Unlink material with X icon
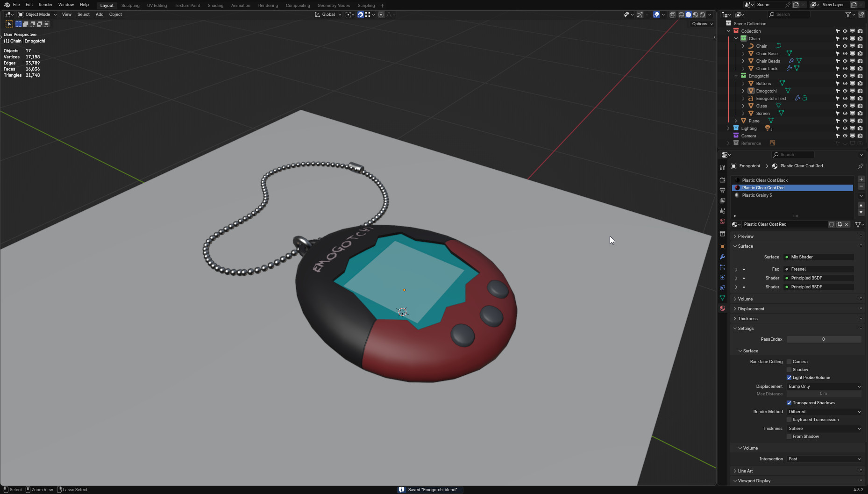The width and height of the screenshot is (868, 494). tap(847, 224)
